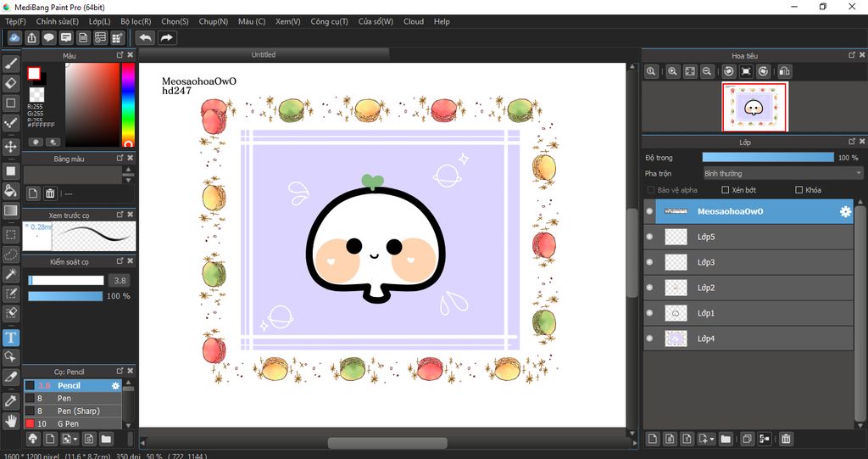Select the Gradient tool
This screenshot has height=459, width=868.
[10, 210]
